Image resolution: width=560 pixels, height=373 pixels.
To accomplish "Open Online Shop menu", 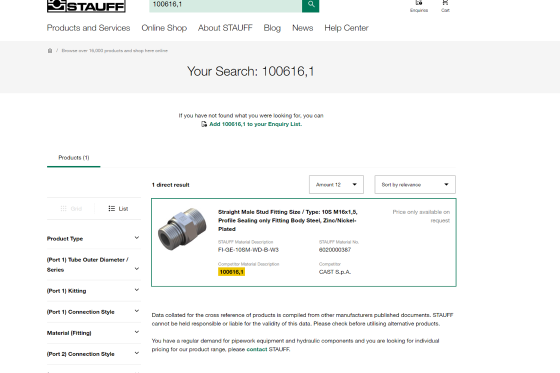I will 164,28.
